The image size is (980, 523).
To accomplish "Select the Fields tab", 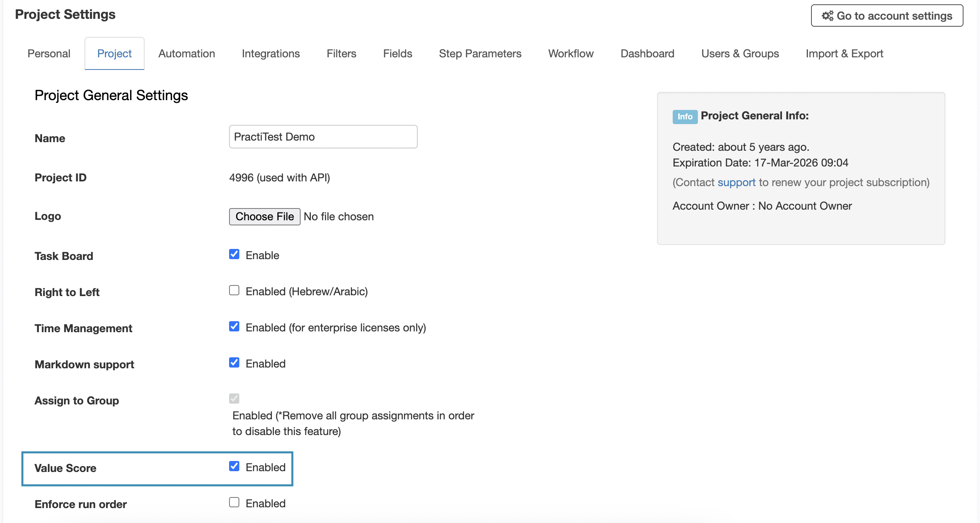I will (398, 53).
